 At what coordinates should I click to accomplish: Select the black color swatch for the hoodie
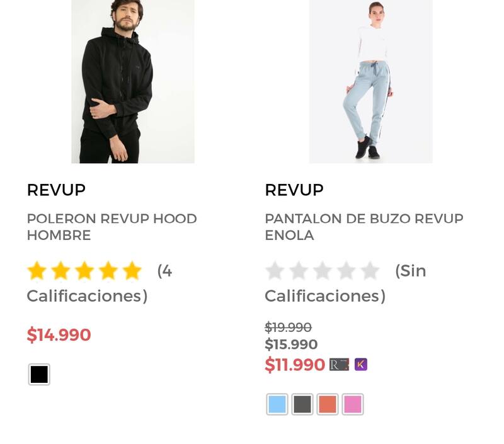pos(39,375)
